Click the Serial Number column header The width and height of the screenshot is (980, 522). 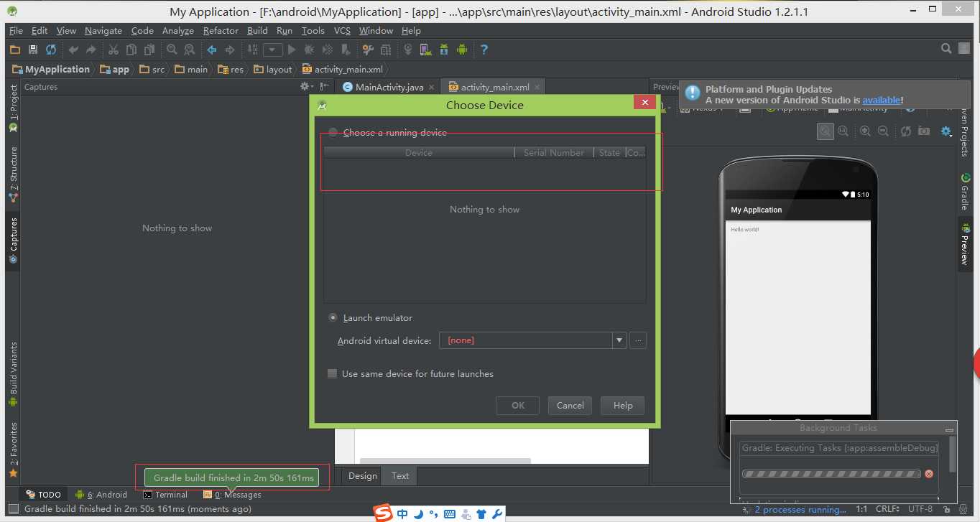(x=554, y=152)
